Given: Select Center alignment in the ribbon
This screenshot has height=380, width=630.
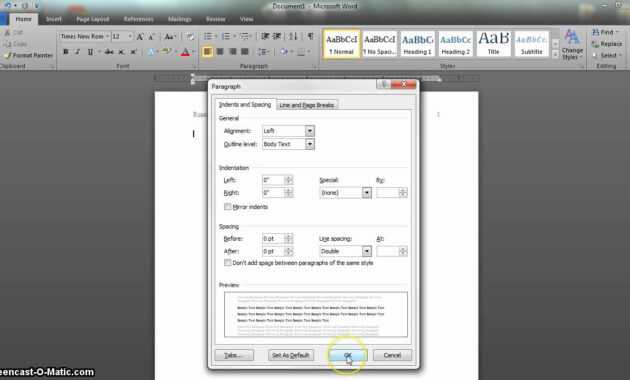Looking at the screenshot, I should 220,52.
